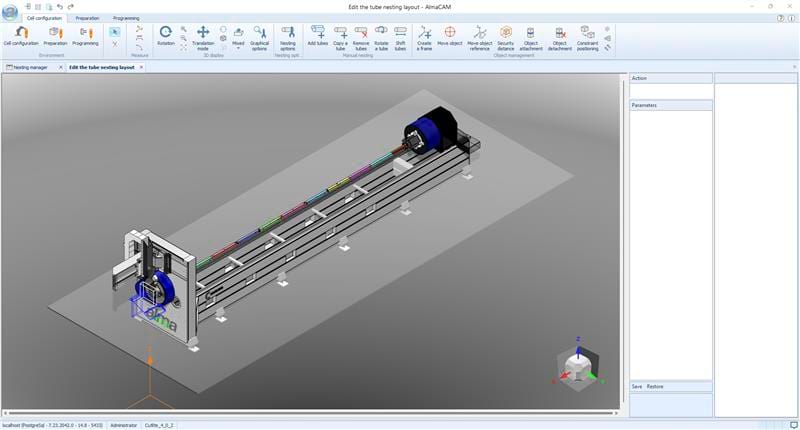This screenshot has width=800, height=430.
Task: Click the Cell configuration ribbon icon
Action: click(x=20, y=36)
